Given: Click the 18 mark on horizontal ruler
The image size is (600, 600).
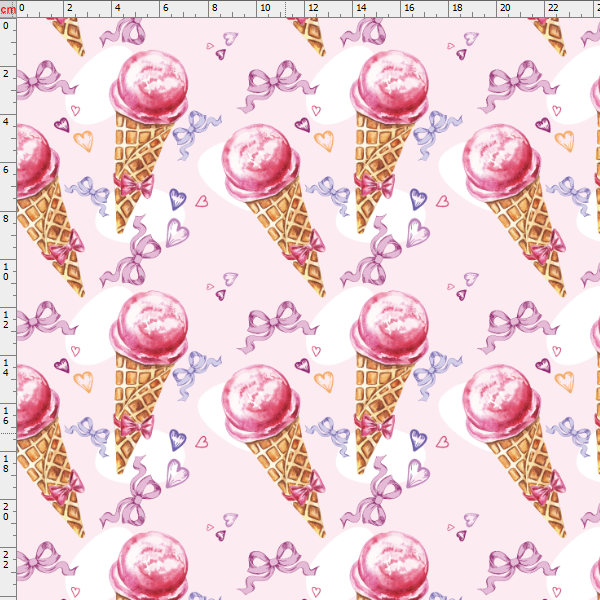Looking at the screenshot, I should point(457,8).
